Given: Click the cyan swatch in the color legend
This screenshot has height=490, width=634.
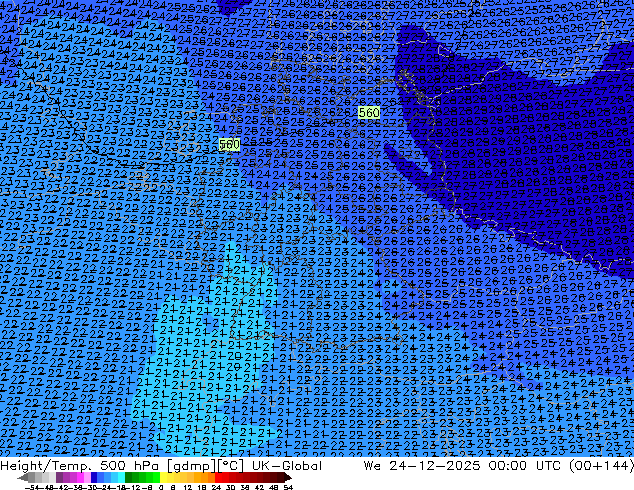Looking at the screenshot, I should [x=121, y=477].
